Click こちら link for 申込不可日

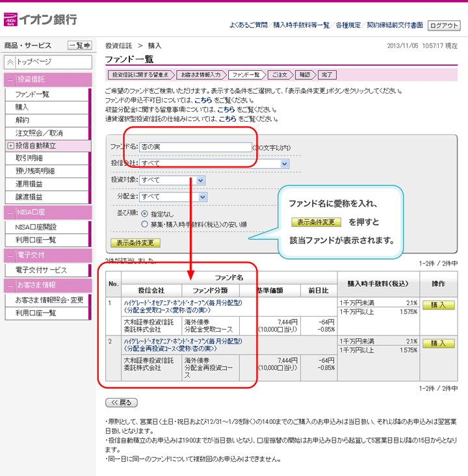tap(203, 100)
